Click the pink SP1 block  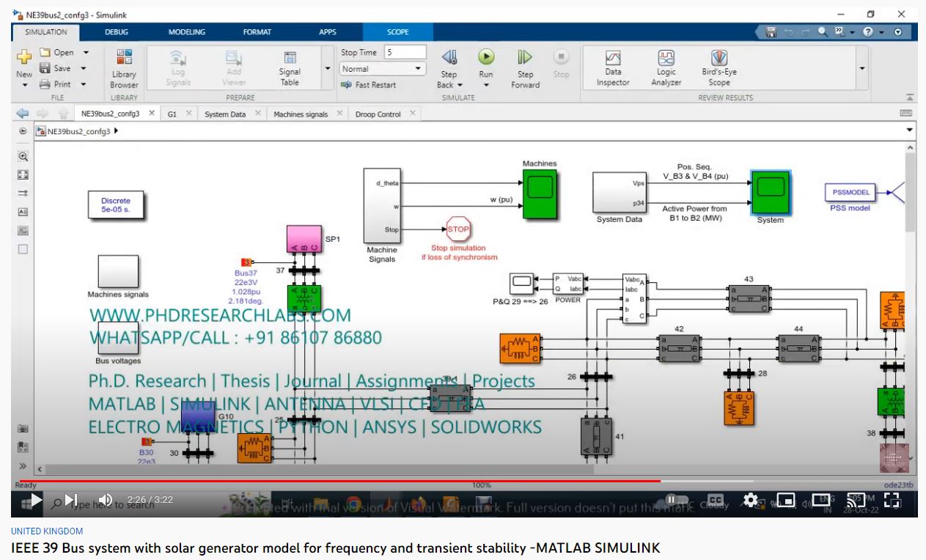(304, 239)
